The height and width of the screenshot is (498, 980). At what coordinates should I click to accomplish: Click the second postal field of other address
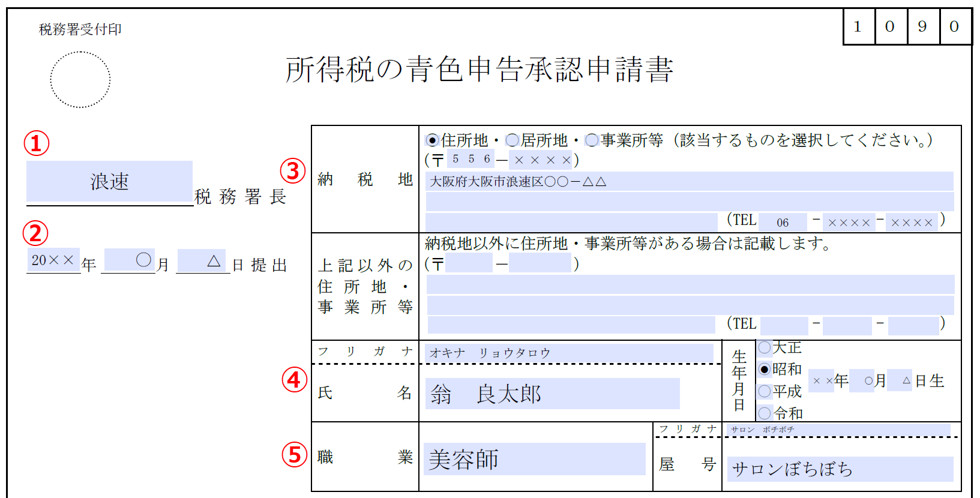(x=540, y=263)
